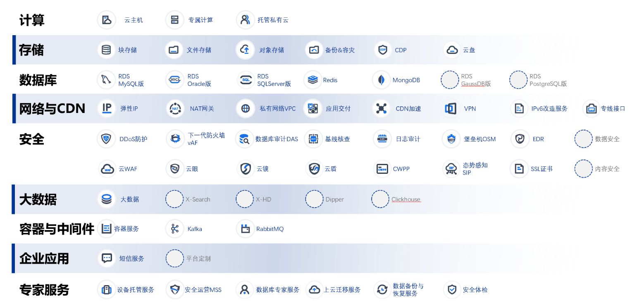Click the RDS PostgreSQL版 placeholder circle
Viewport: 644px width, 305px height.
pyautogui.click(x=518, y=80)
